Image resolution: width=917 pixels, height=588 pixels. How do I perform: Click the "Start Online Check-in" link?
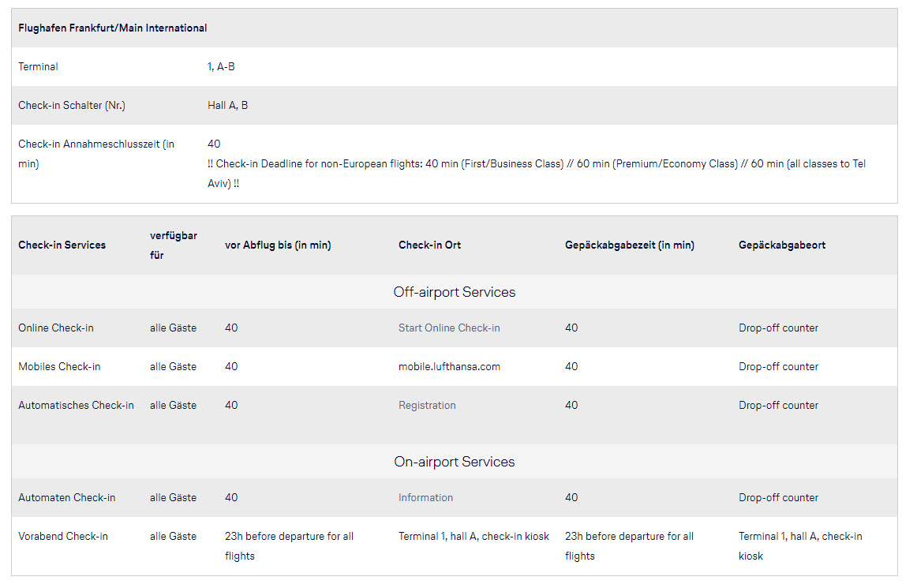click(x=449, y=328)
